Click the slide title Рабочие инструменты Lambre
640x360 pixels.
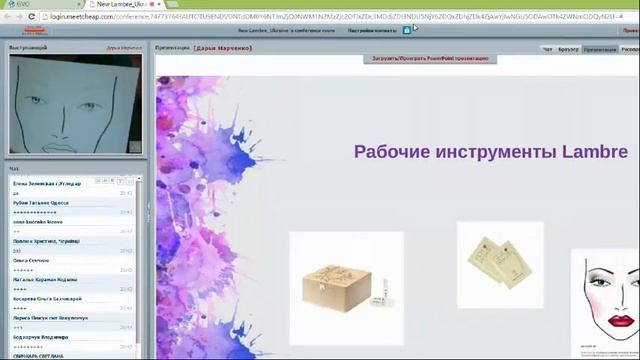(491, 151)
